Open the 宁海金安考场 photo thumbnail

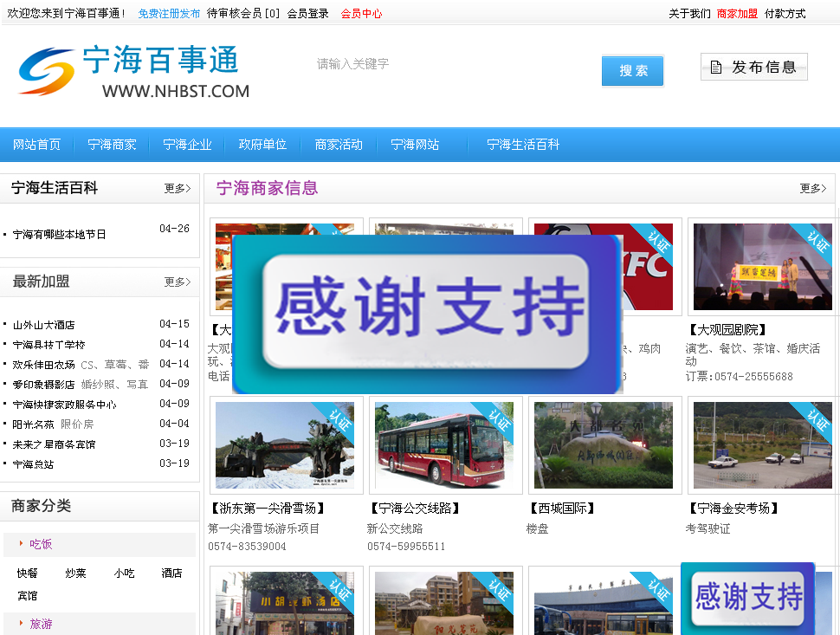point(763,445)
